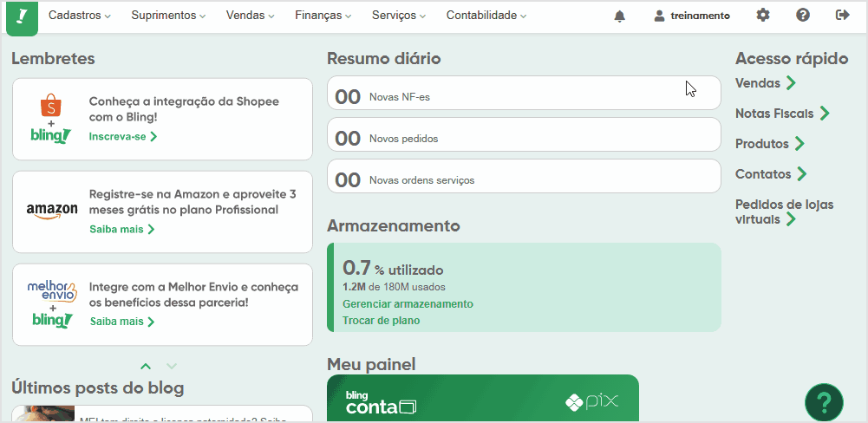Click Saiba mais under Amazon reminder

[121, 229]
